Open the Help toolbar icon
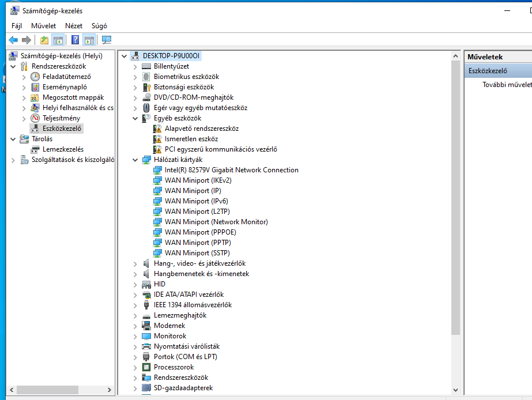This screenshot has width=532, height=400. pos(76,40)
